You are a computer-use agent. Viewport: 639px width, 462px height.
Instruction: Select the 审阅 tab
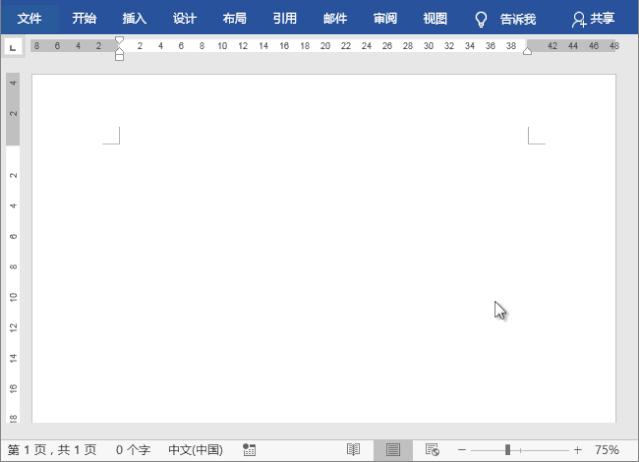385,18
